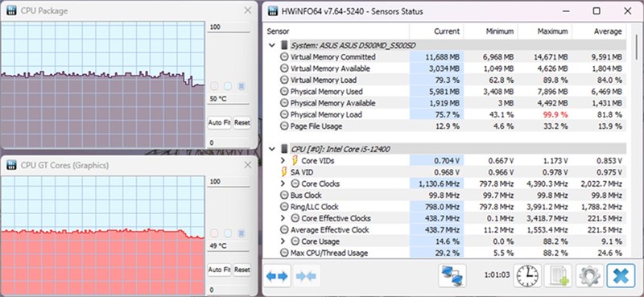The height and width of the screenshot is (297, 644).
Task: Collapse the CPU [#0]: Intel Core i5-12400 group
Action: pyautogui.click(x=272, y=149)
